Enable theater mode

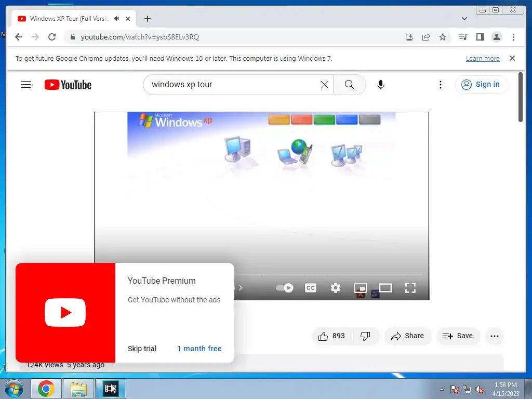tap(385, 288)
